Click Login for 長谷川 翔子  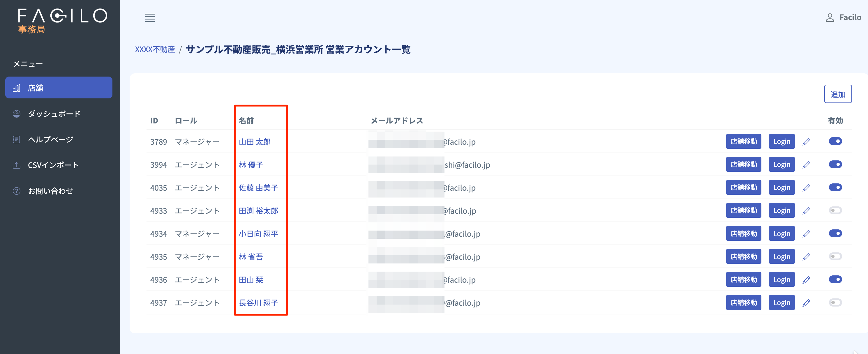click(782, 302)
